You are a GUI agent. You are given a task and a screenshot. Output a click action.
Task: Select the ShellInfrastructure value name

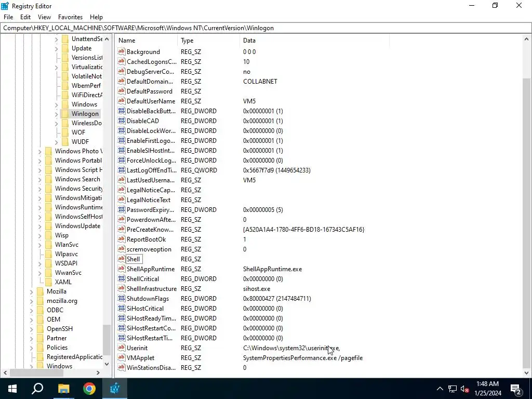coord(152,289)
